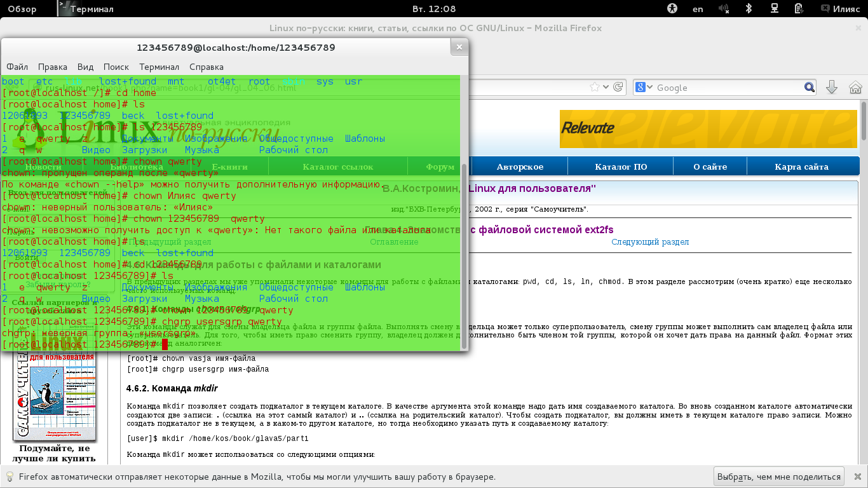Click text chgrp usersgrp имя-файла on page

[x=198, y=369]
